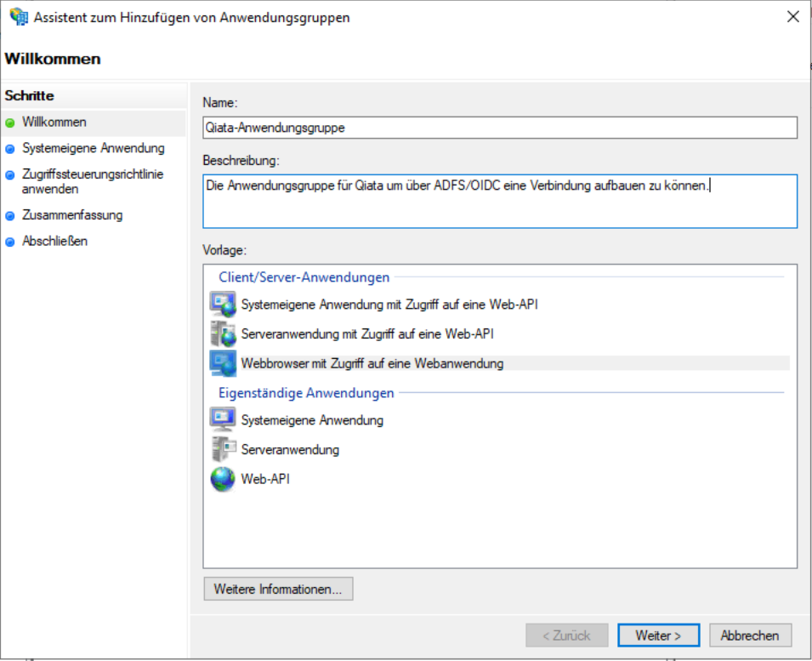Go to the Systemeigene Anwendung step
This screenshot has height=661, width=812.
pyautogui.click(x=93, y=148)
